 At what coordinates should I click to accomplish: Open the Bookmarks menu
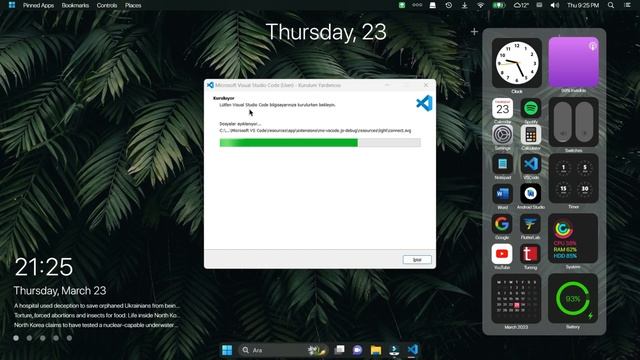click(x=75, y=5)
